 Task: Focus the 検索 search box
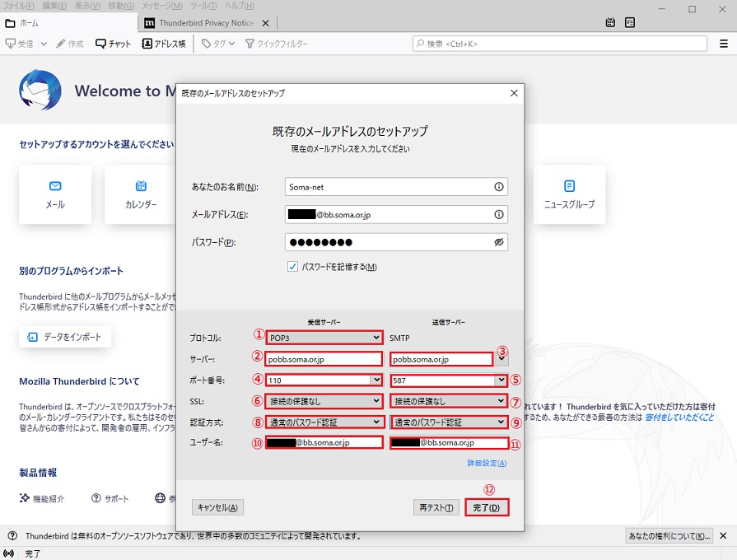[x=560, y=44]
